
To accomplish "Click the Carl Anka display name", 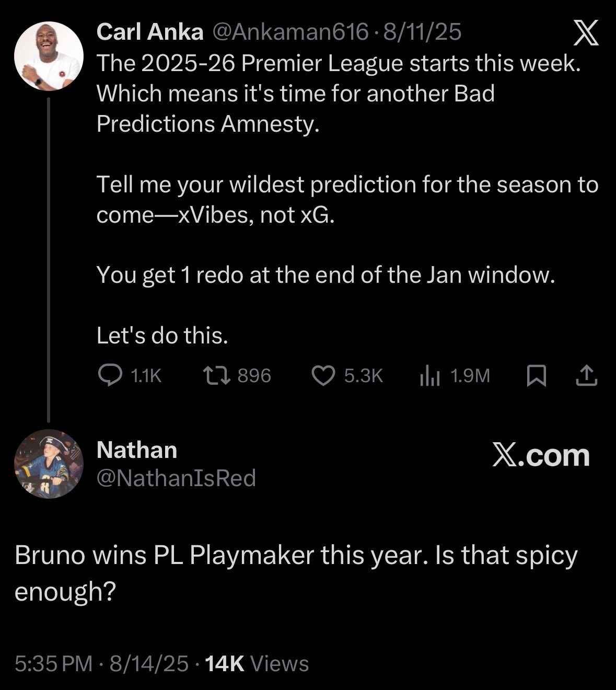I will (150, 32).
